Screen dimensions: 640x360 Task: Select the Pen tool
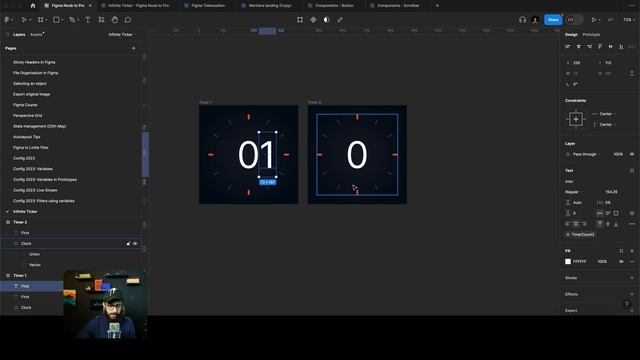tap(72, 20)
